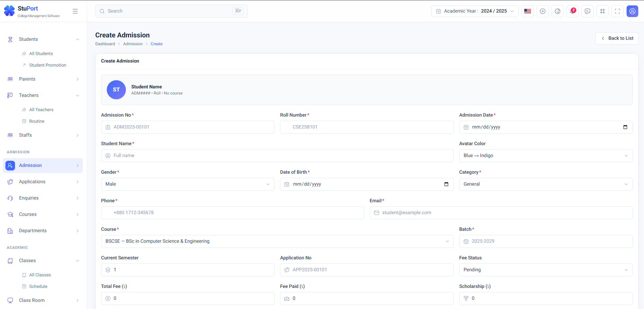Focus the Search box
This screenshot has height=309, width=644.
point(171,11)
